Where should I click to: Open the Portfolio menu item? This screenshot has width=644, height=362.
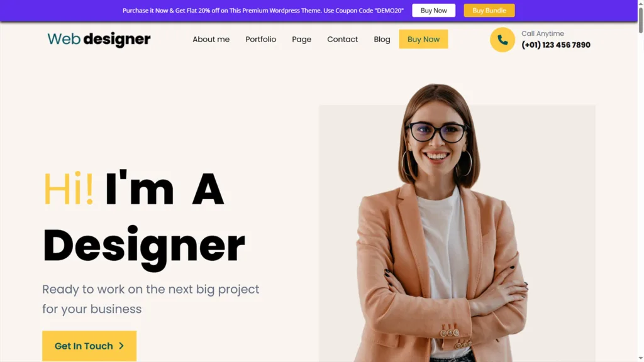tap(261, 40)
